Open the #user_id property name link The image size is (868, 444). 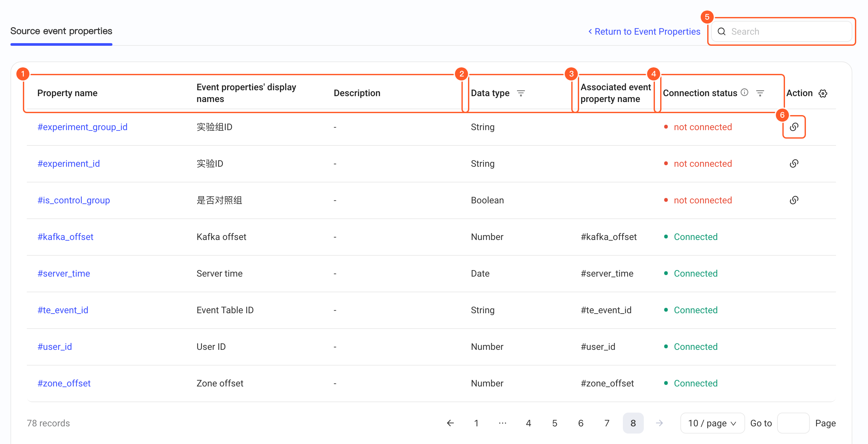coord(55,347)
